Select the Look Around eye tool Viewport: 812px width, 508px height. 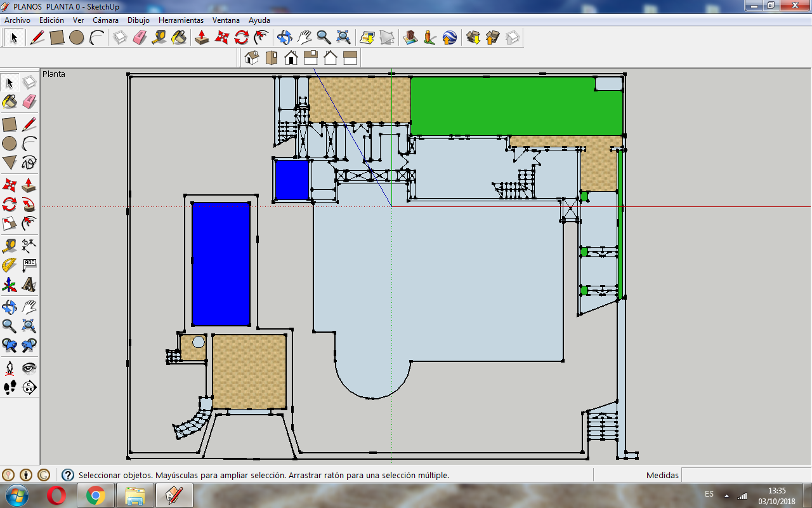click(x=29, y=368)
